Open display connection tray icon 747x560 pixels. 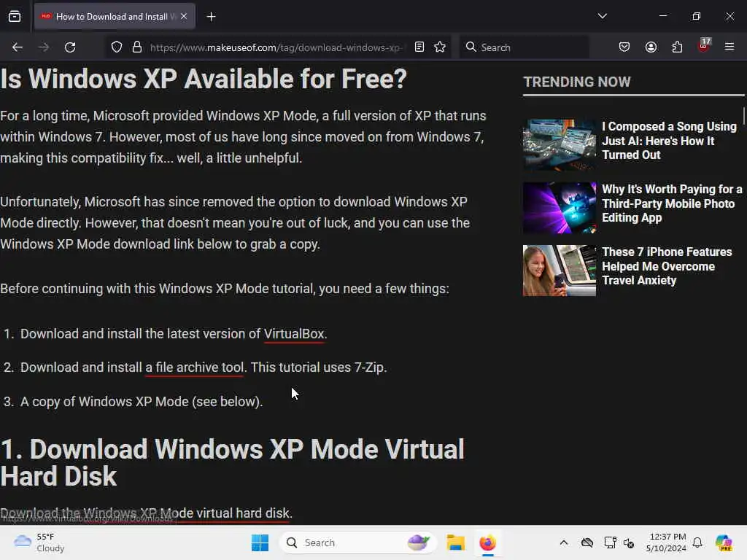pos(610,542)
